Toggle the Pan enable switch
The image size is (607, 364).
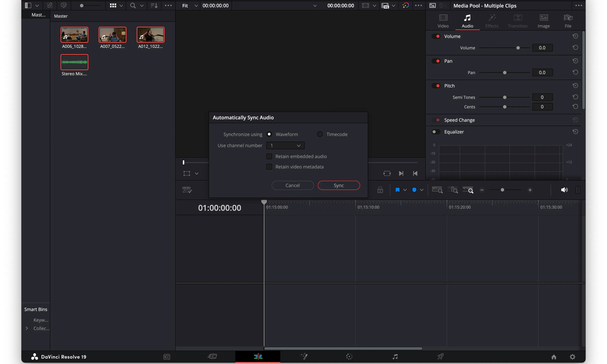pyautogui.click(x=436, y=61)
